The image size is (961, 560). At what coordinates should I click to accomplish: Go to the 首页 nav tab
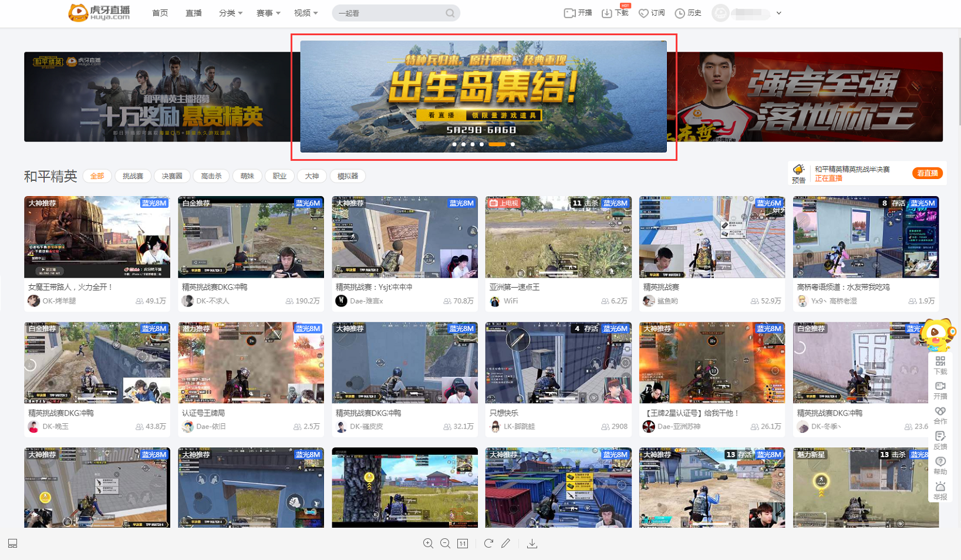160,13
